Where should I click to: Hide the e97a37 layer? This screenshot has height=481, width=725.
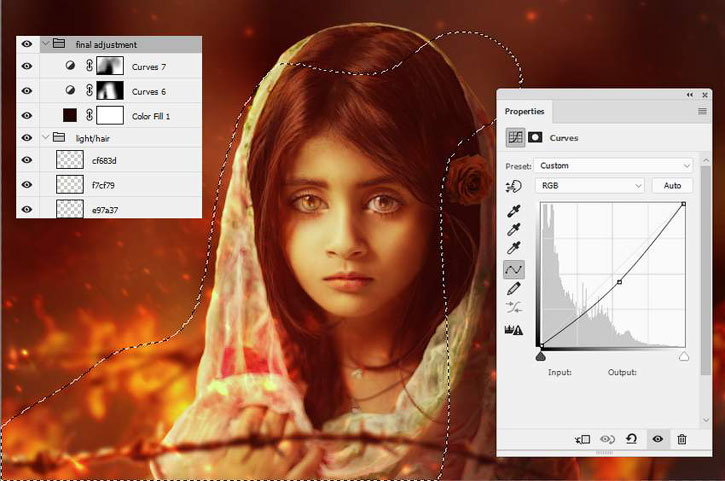pos(27,209)
